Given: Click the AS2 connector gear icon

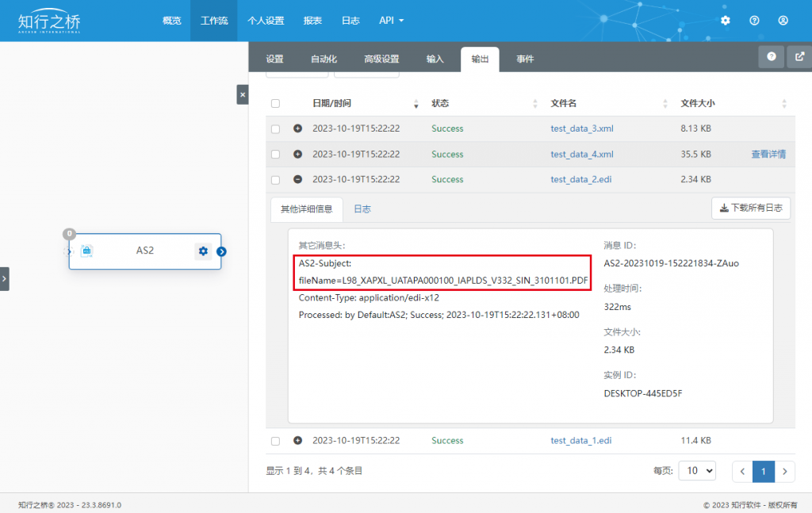Looking at the screenshot, I should tap(203, 251).
